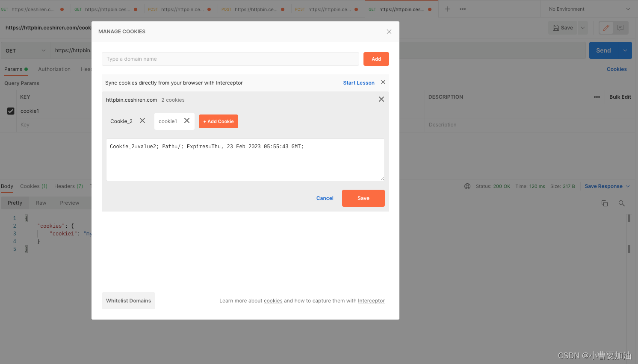The width and height of the screenshot is (638, 364).
Task: Click the pencil edit mode icon
Action: click(606, 28)
